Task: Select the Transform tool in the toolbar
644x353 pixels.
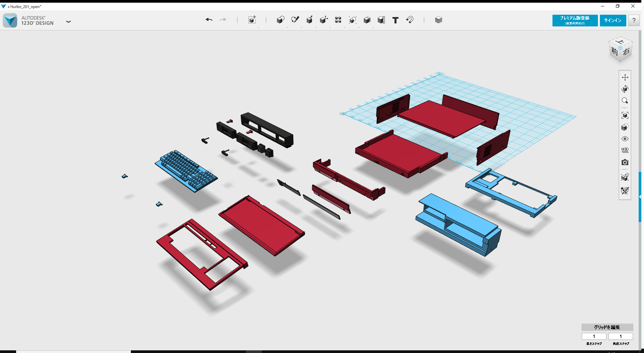Action: (252, 20)
